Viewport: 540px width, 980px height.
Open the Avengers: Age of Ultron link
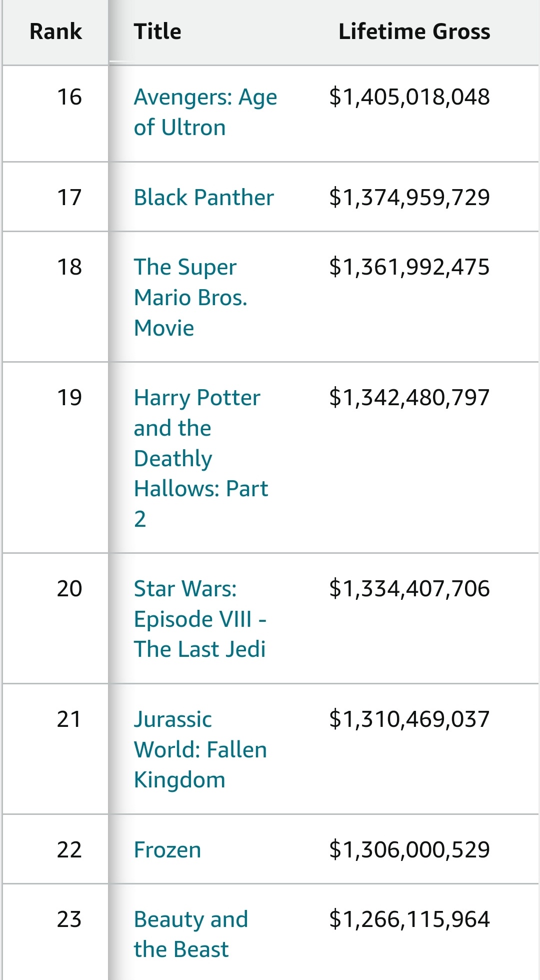pos(205,112)
